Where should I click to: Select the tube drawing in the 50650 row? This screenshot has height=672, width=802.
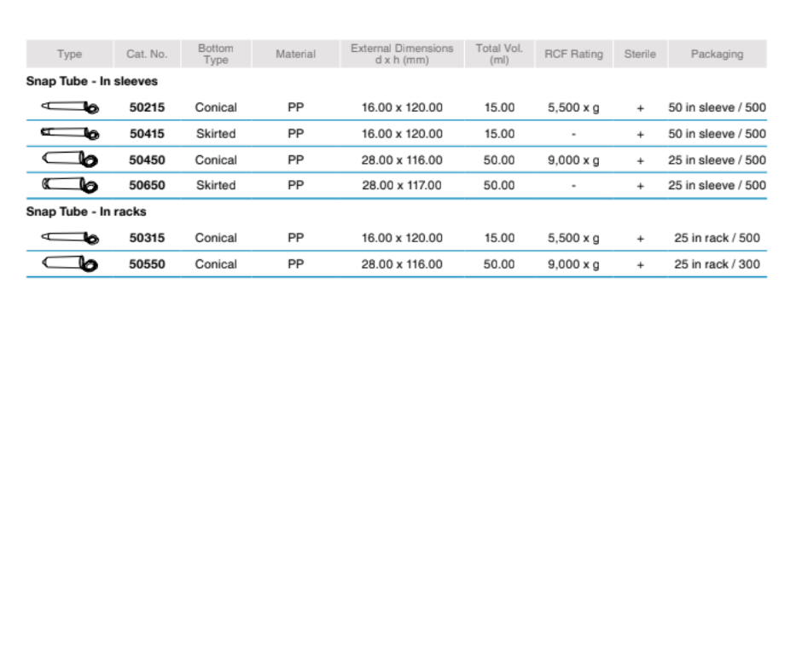coord(70,185)
